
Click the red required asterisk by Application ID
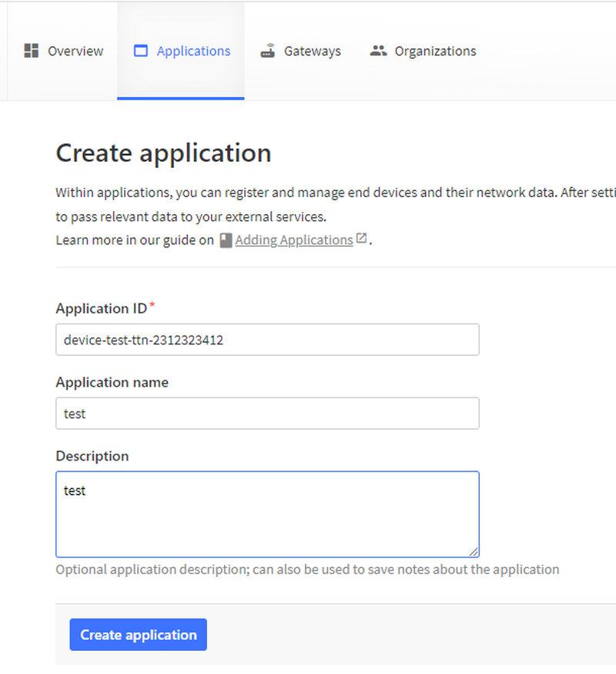pos(152,307)
